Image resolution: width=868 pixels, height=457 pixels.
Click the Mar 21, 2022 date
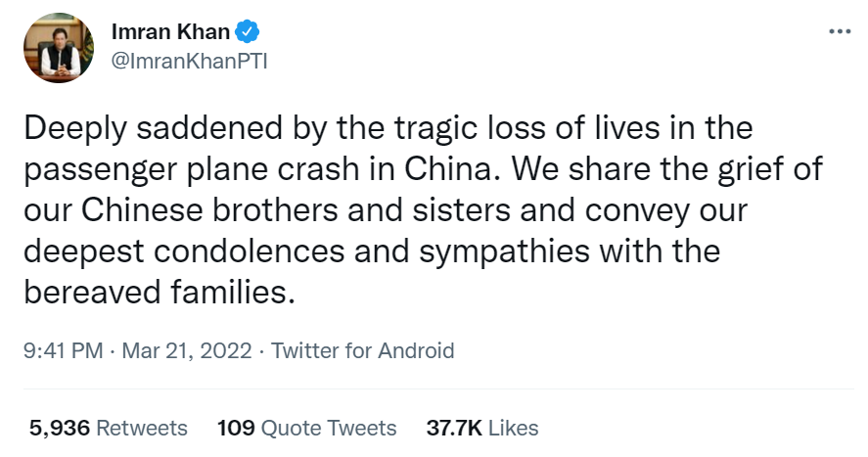coord(187,350)
